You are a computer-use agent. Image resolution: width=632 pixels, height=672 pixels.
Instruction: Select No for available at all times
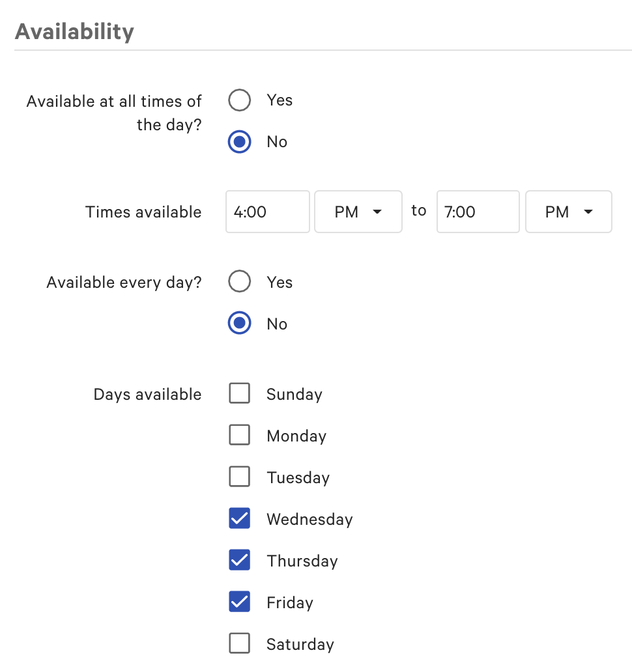240,142
